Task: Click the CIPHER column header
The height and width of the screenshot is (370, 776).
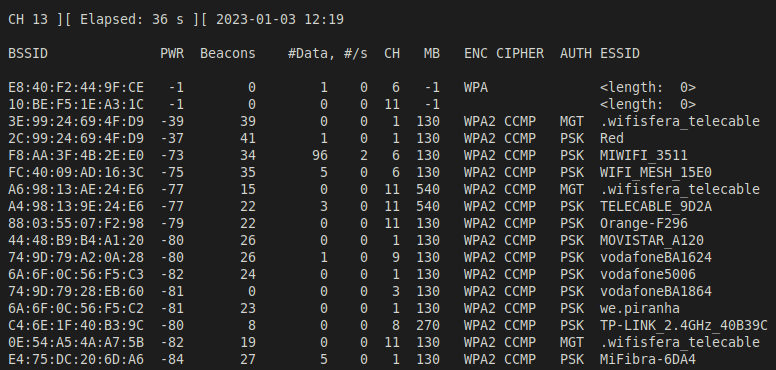Action: coord(520,53)
